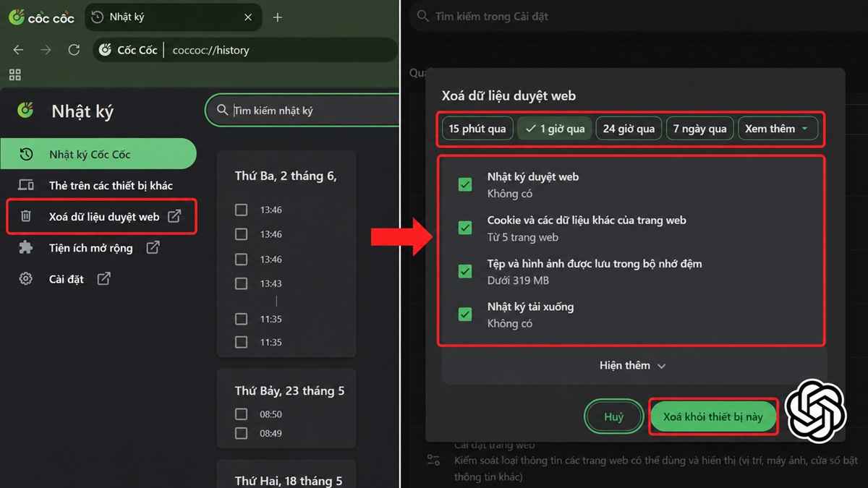Screen dimensions: 868x488
Task: Click the coccoc://history address bar
Action: pos(246,50)
